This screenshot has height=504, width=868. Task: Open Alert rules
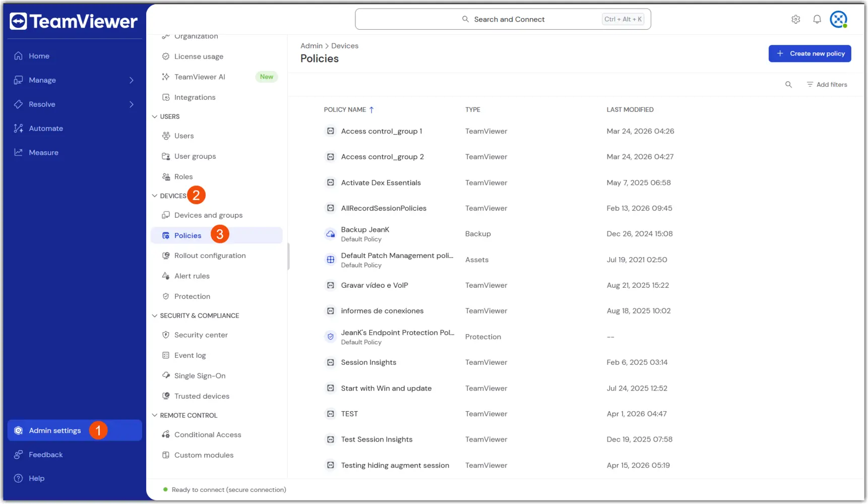tap(217, 276)
